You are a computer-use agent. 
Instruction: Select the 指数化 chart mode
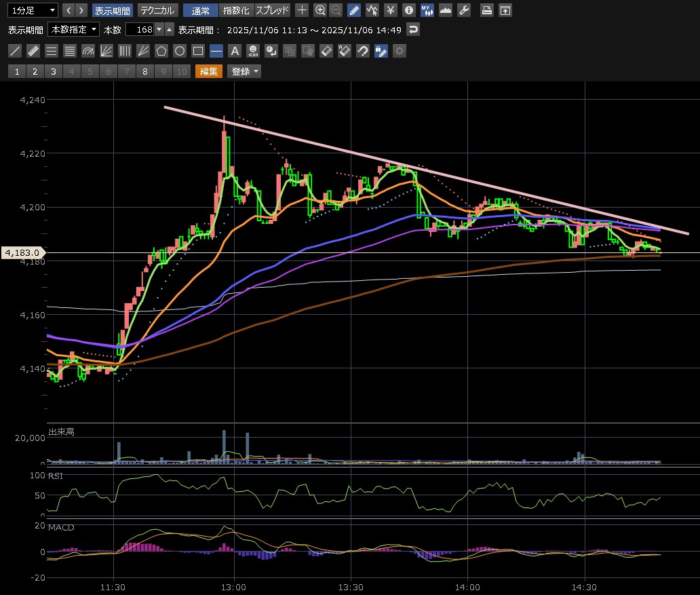[x=237, y=10]
